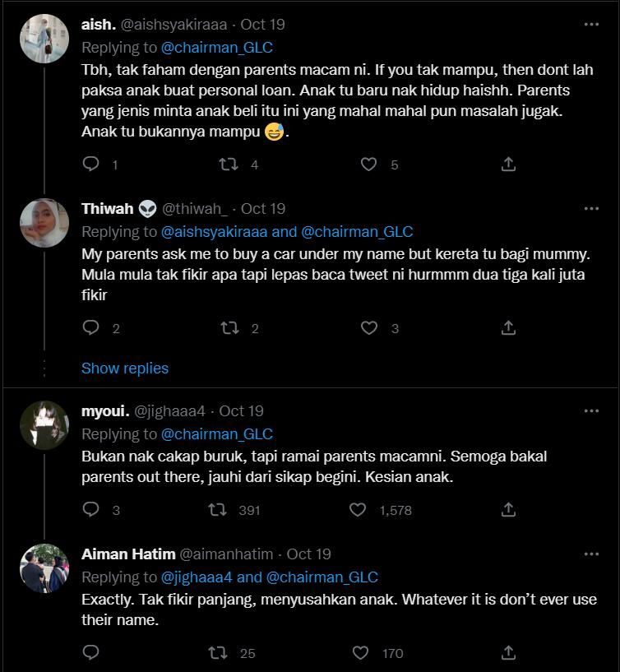Viewport: 620px width, 672px height.
Task: Reply to aish.'s tweet
Action: pyautogui.click(x=90, y=165)
